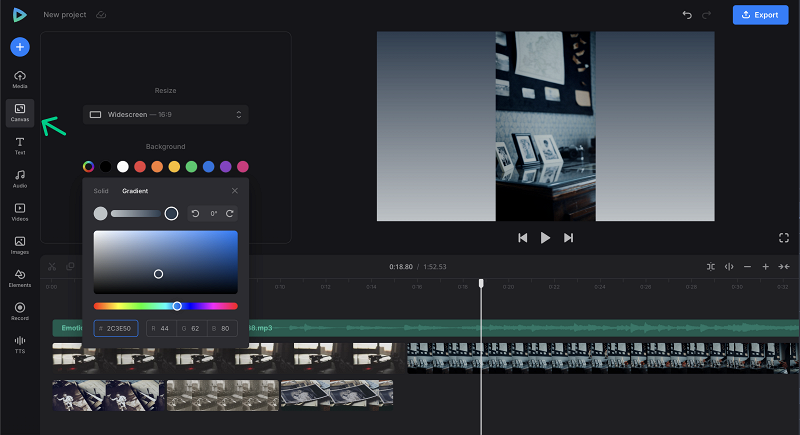The width and height of the screenshot is (800, 435).
Task: Click the Clipchamp-style app logo
Action: point(19,15)
